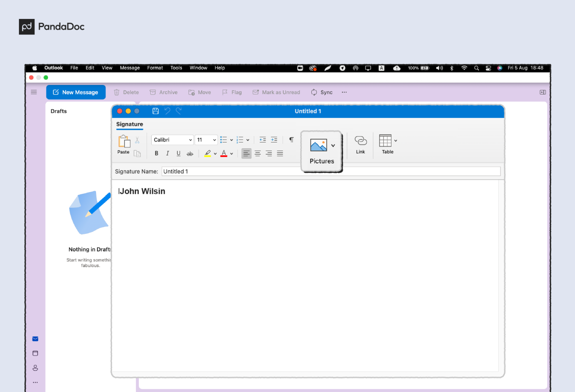This screenshot has height=392, width=575.
Task: Open sidebar more apps ellipsis
Action: (x=35, y=382)
